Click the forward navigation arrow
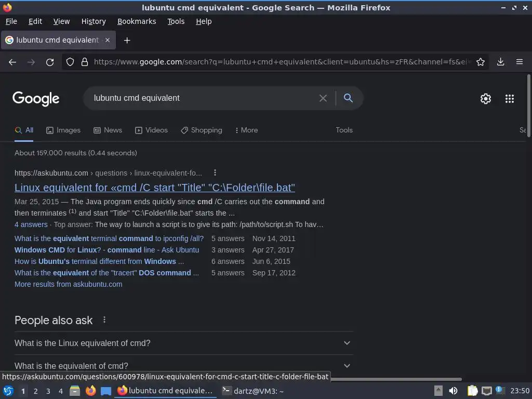Viewport: 532px width, 399px height. (x=31, y=62)
